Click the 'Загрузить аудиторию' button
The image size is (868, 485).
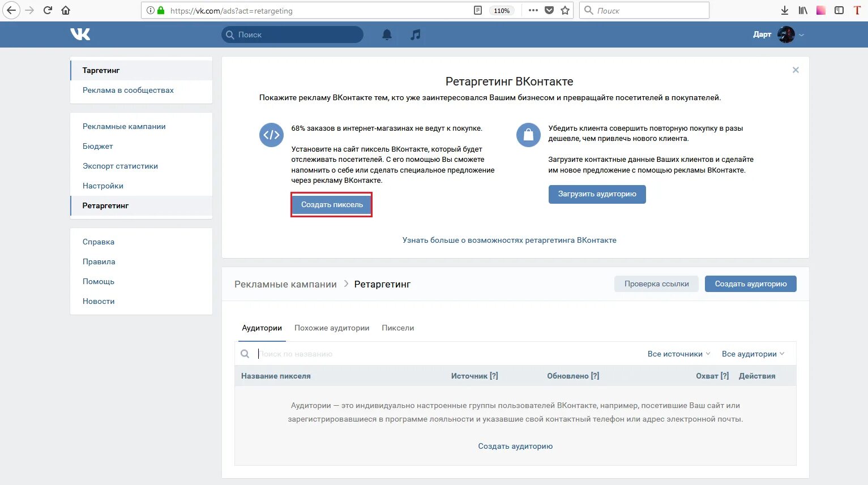(x=597, y=194)
